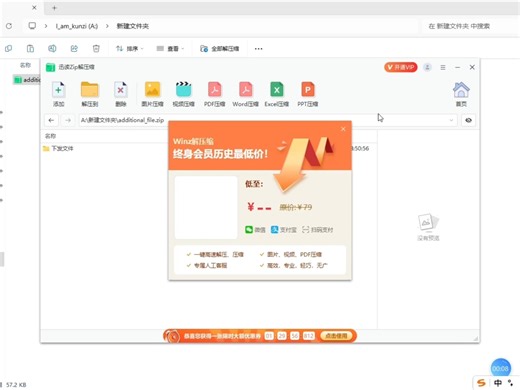
Task: Open the Explorer three-dots more menu
Action: [258, 49]
